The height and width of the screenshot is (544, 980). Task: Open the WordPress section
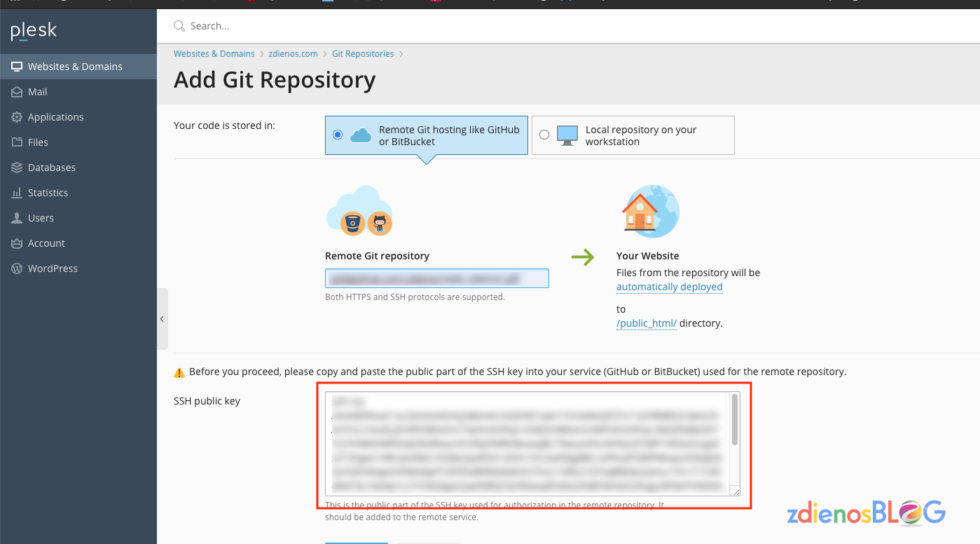[53, 268]
